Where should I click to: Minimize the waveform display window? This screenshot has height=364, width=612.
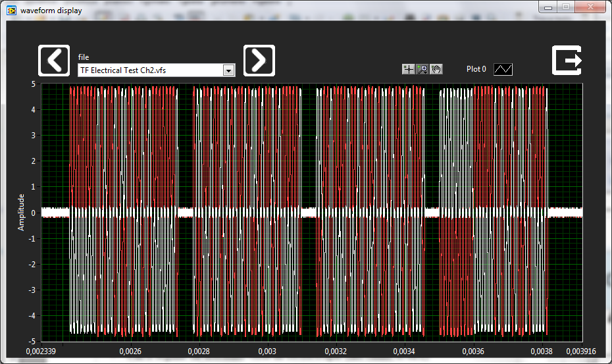tap(548, 7)
